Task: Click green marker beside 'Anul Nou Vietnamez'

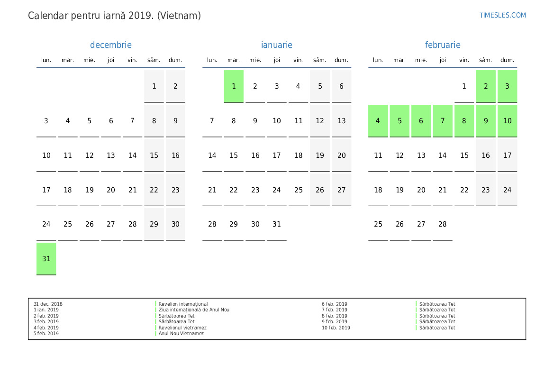Action: 155,333
